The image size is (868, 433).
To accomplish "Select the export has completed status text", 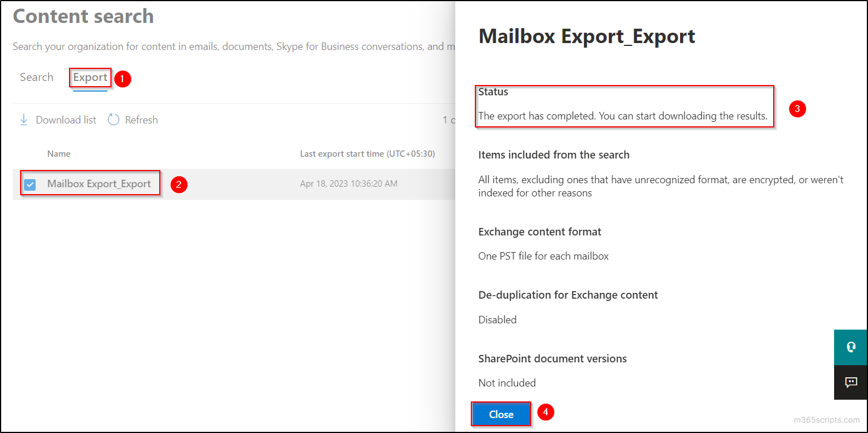I will pos(623,115).
